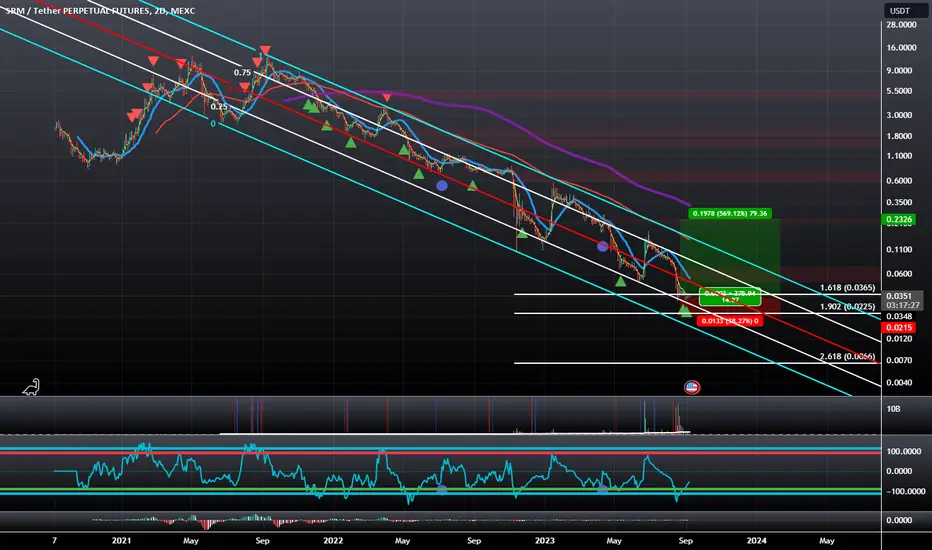Click the bar countdown 03:17:27
Viewport: 932px width, 550px height.
pos(902,305)
